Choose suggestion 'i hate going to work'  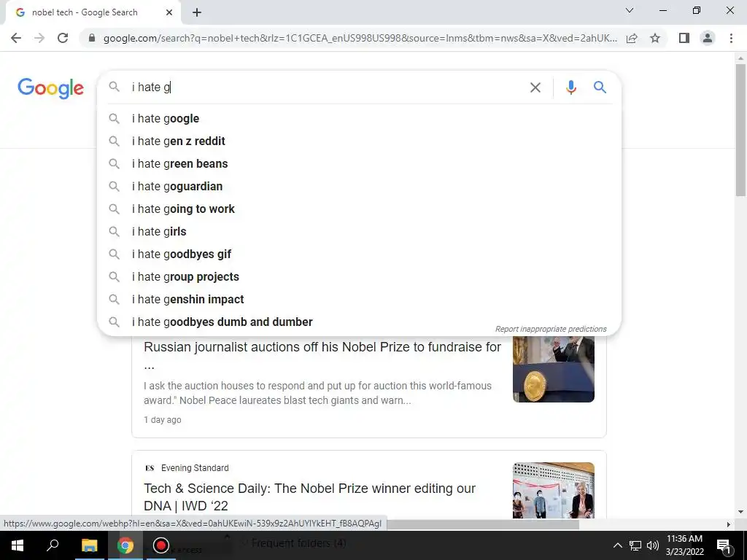pyautogui.click(x=359, y=209)
